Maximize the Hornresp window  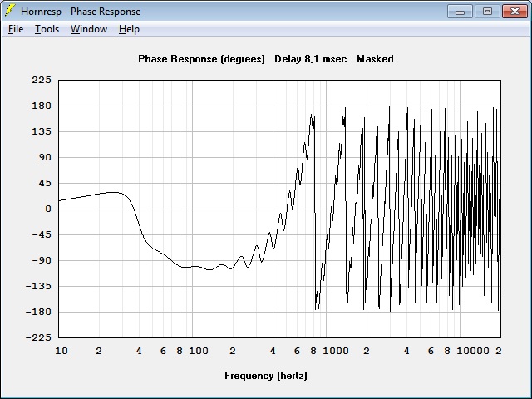point(487,11)
